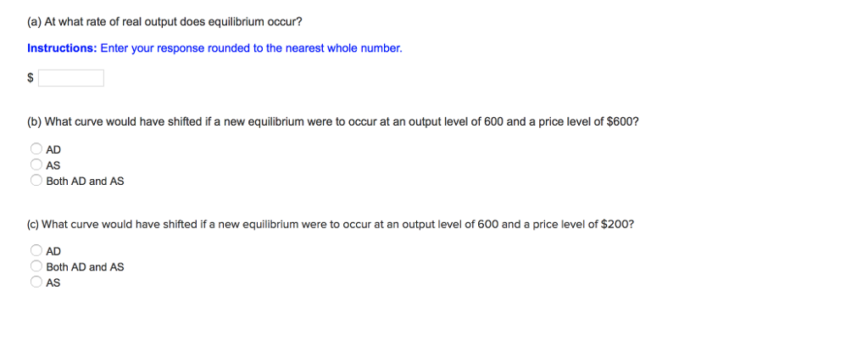Click 'Both AD and AS' label text in question (b)
868x341 pixels.
click(85, 182)
